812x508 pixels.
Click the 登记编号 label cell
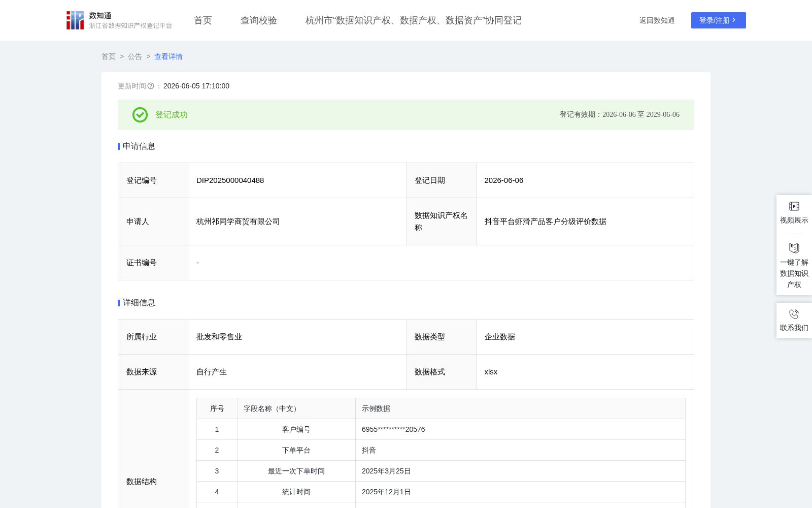pyautogui.click(x=153, y=180)
